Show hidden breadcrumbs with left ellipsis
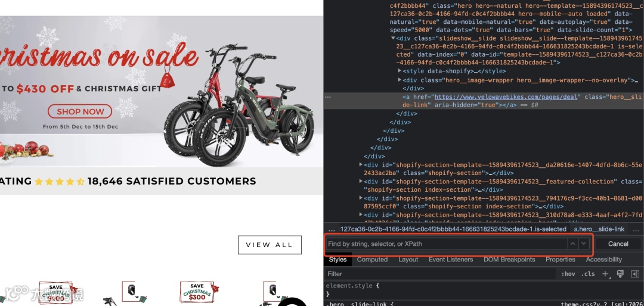The height and width of the screenshot is (306, 644). (x=332, y=229)
